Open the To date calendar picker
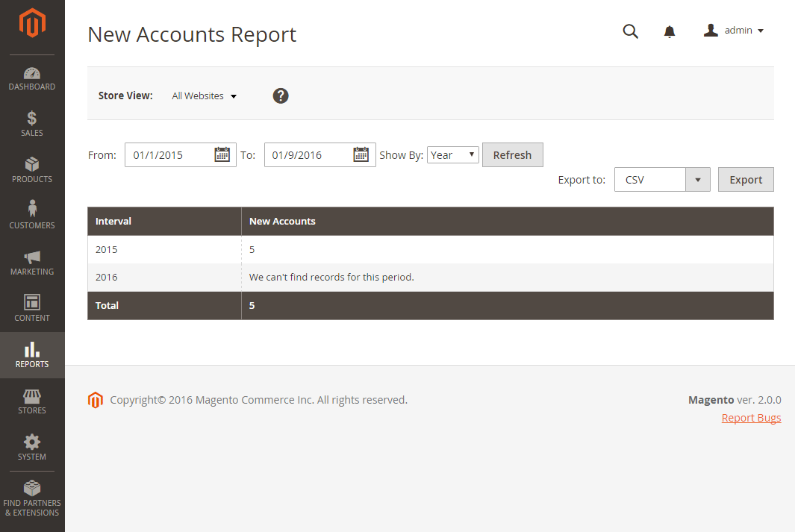 (361, 154)
